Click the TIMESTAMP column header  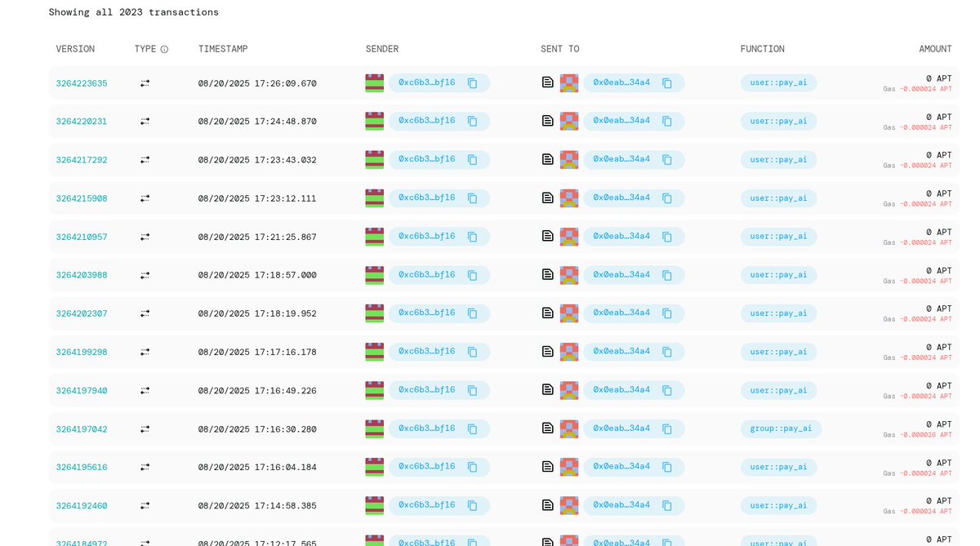click(x=223, y=49)
